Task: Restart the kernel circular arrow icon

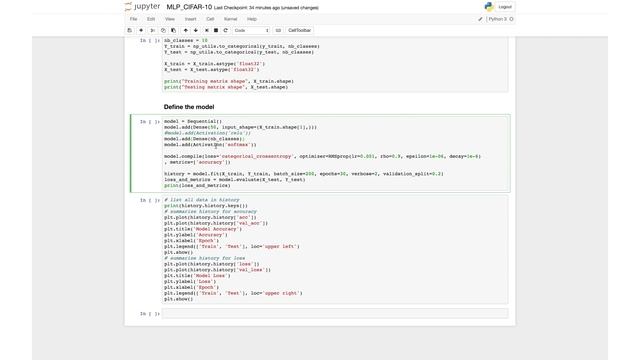Action: [x=225, y=30]
